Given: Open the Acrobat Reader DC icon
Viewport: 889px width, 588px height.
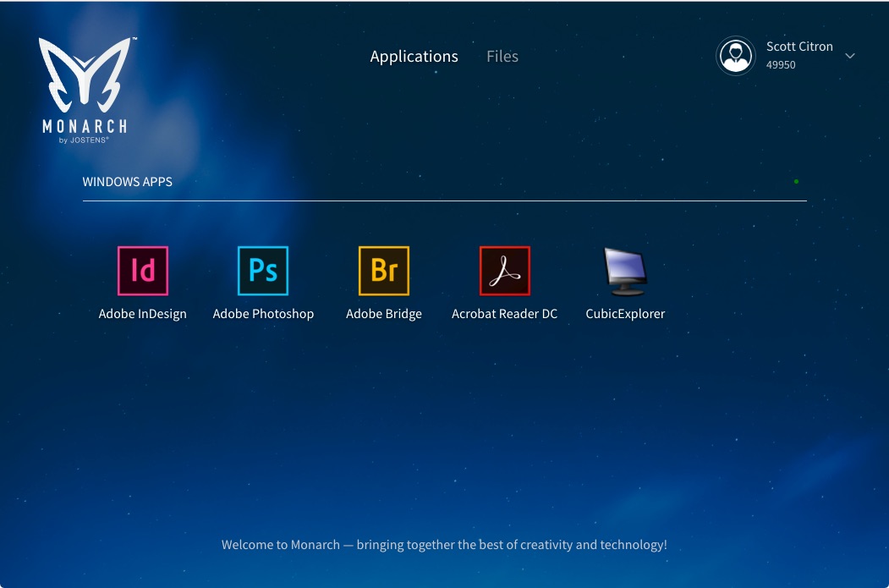Looking at the screenshot, I should click(505, 271).
